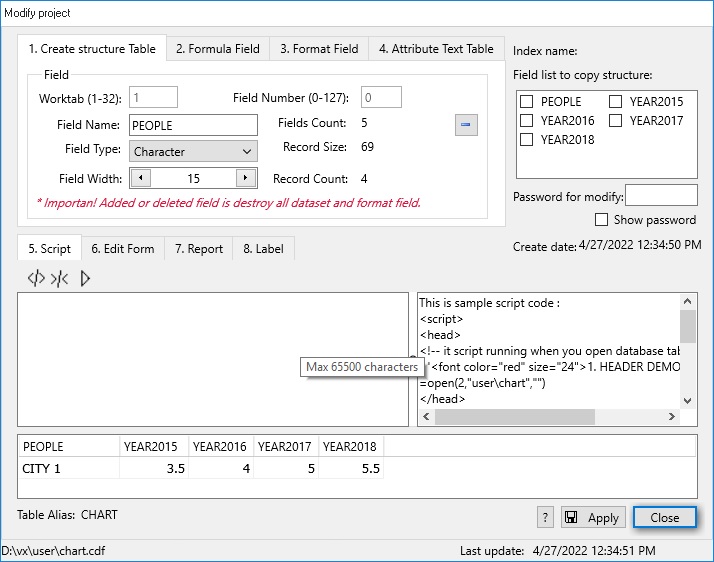The width and height of the screenshot is (714, 562).
Task: Open the Attribute Text Table tab
Action: (x=436, y=49)
